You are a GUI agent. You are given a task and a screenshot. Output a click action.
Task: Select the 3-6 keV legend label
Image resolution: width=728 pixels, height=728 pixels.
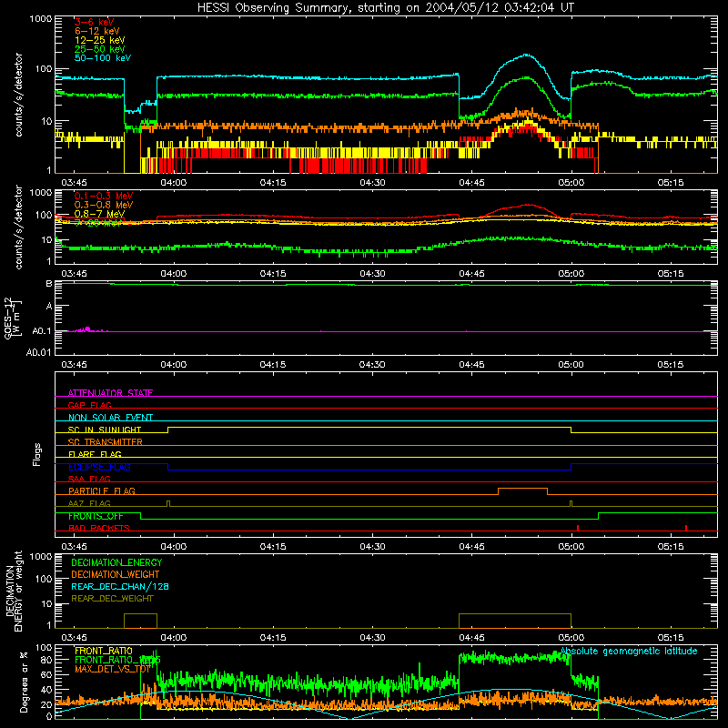click(95, 22)
